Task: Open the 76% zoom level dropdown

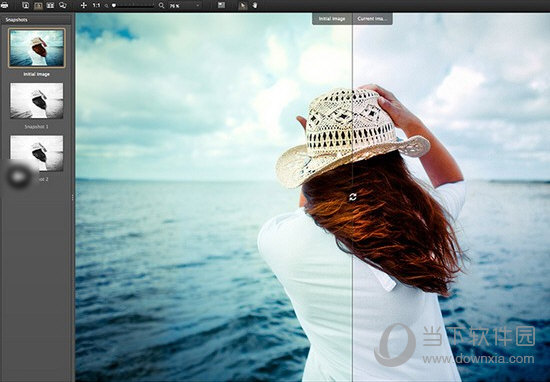Action: 185,6
